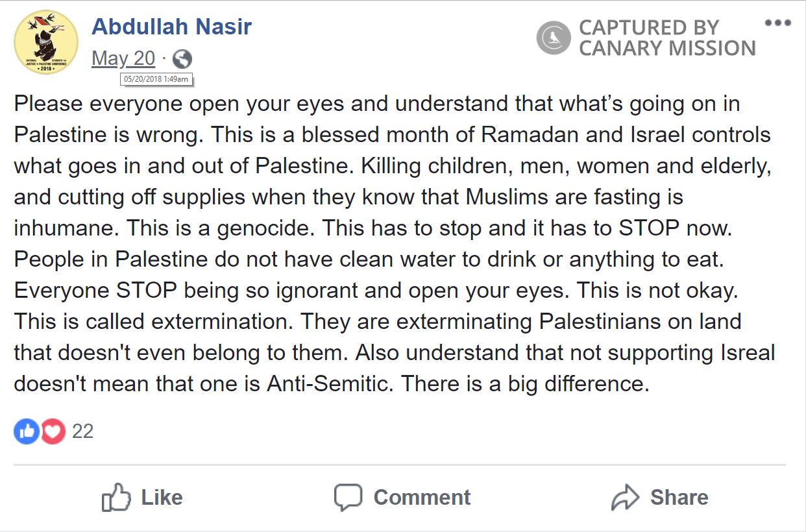Image resolution: width=806 pixels, height=532 pixels.
Task: Click the Like thumbs-up outline icon
Action: point(117,497)
